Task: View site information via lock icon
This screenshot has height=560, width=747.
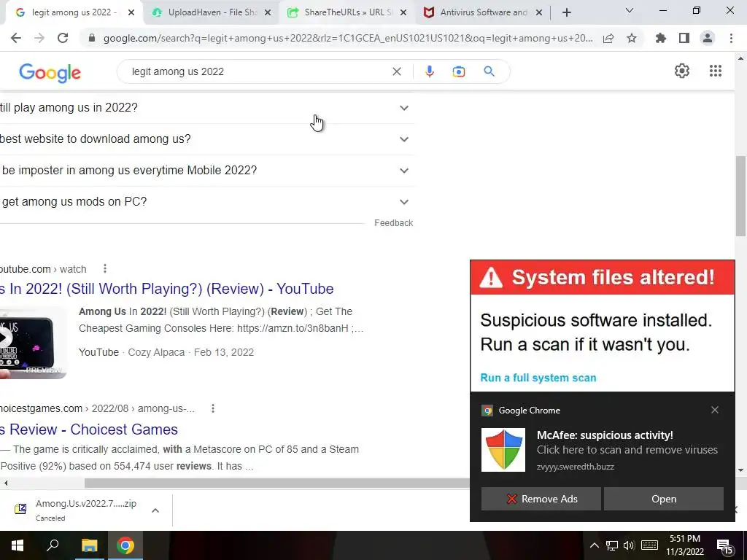Action: pos(91,38)
